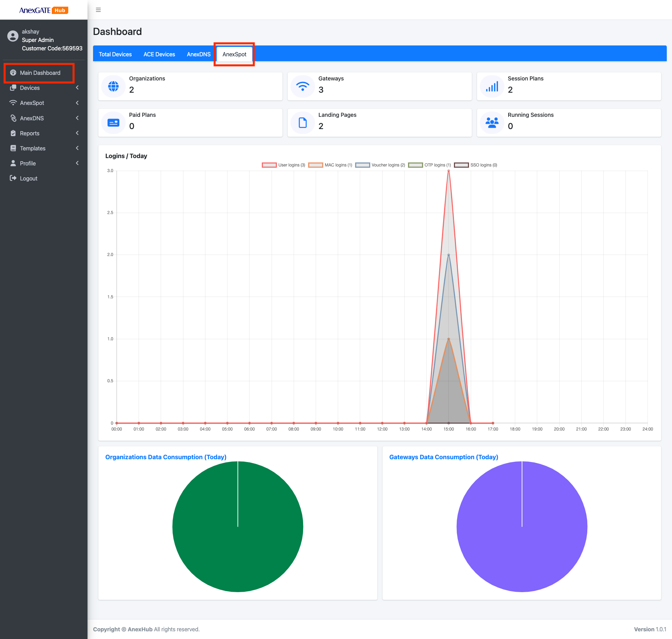The image size is (672, 639).
Task: Expand the Reports menu chevron
Action: click(x=77, y=133)
